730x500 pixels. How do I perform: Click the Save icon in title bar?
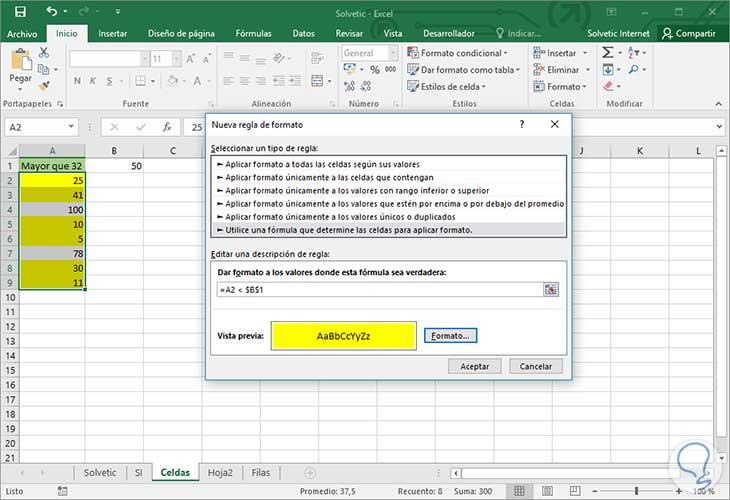pyautogui.click(x=20, y=12)
